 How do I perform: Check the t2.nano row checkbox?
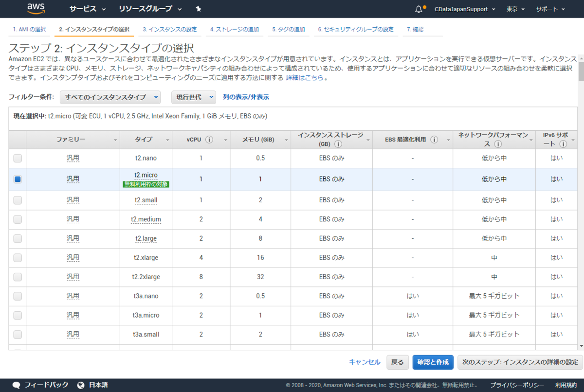click(x=18, y=158)
